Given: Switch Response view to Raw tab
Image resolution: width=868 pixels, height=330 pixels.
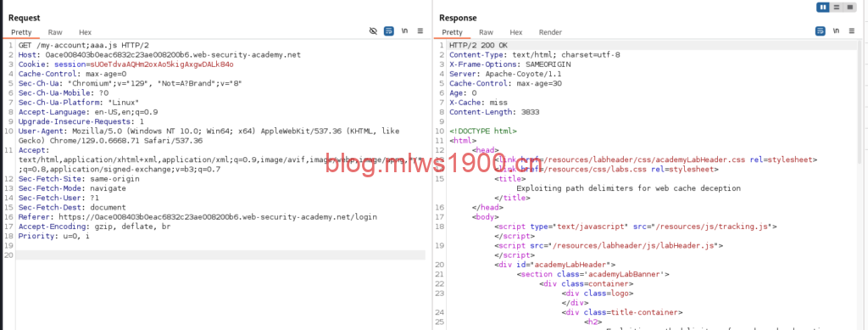Looking at the screenshot, I should pos(486,33).
